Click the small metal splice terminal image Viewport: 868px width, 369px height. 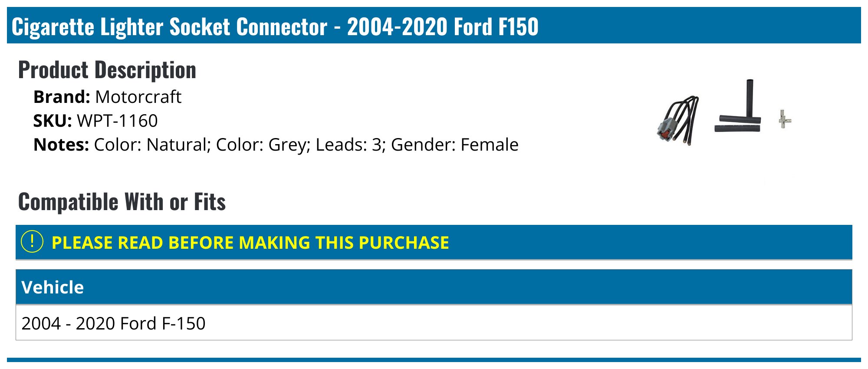coord(784,119)
